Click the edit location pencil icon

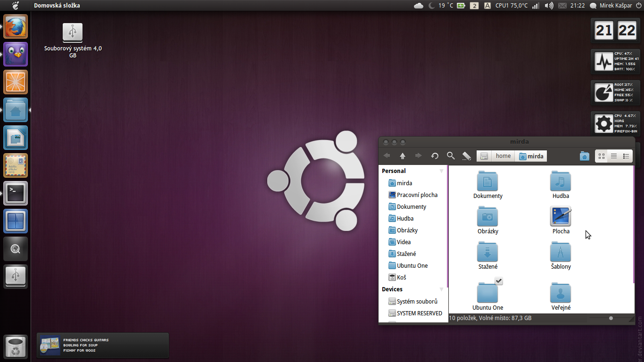[x=467, y=156]
